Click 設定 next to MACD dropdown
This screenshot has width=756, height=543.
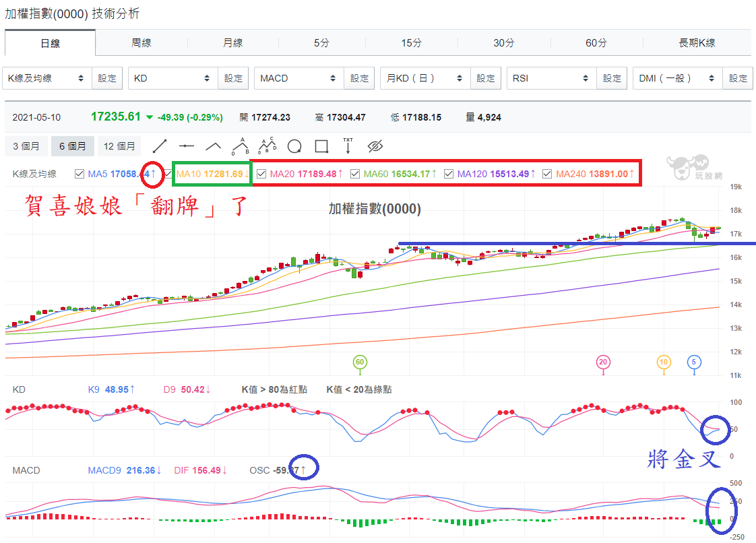359,78
